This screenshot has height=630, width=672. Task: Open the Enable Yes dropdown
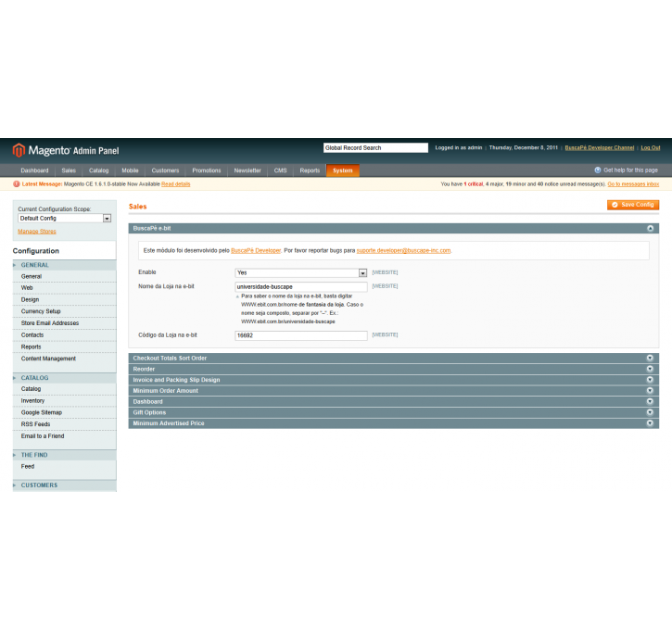(x=301, y=272)
